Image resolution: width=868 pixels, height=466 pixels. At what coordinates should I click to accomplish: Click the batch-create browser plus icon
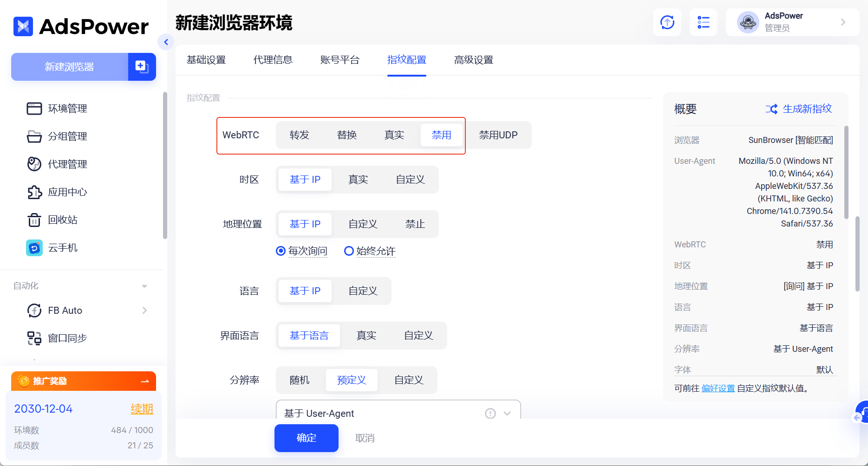coord(142,66)
